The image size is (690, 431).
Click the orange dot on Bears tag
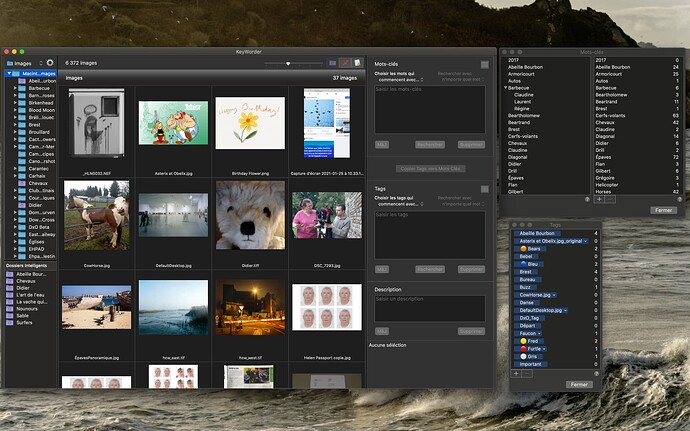point(523,249)
